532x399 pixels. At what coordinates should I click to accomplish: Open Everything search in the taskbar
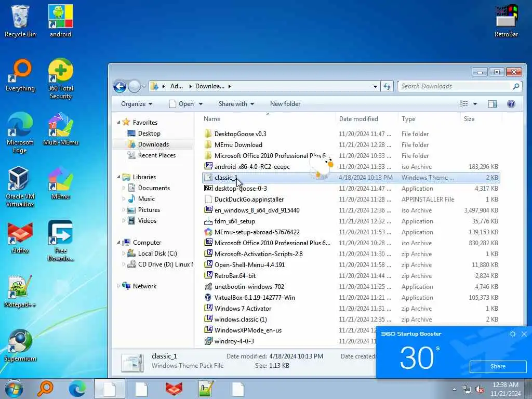(x=46, y=389)
